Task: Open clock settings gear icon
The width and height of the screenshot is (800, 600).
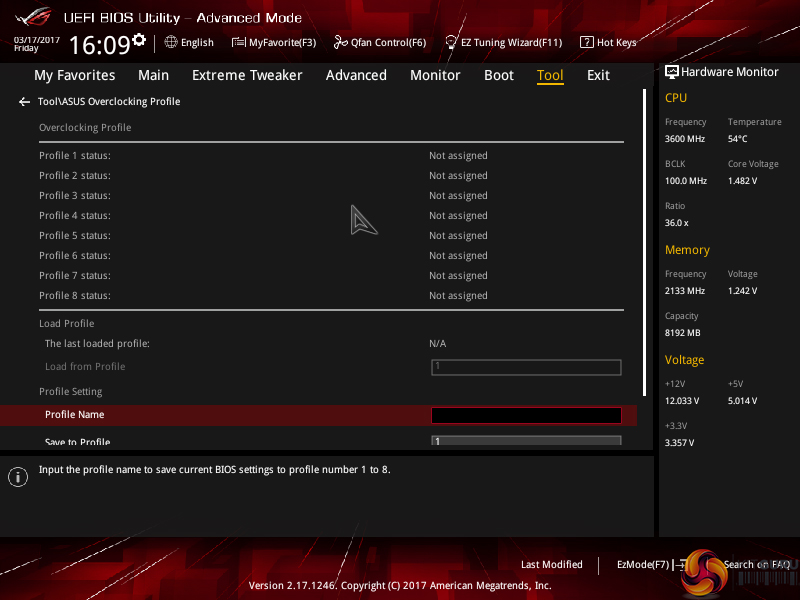Action: point(139,40)
